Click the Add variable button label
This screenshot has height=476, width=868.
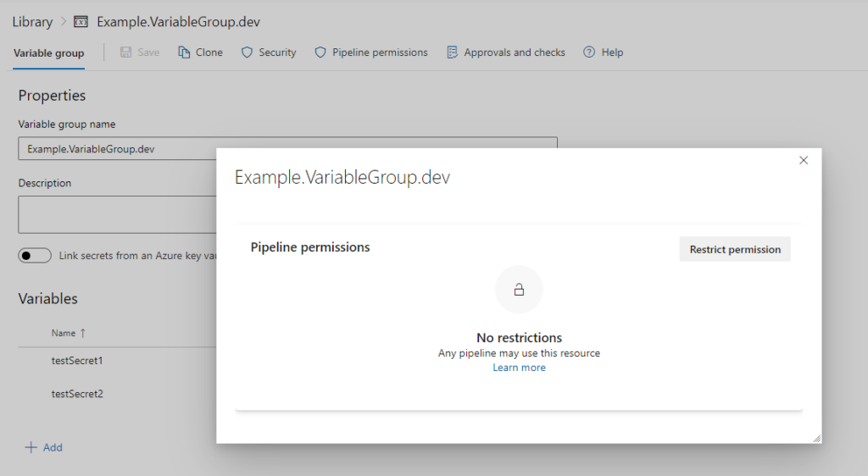pyautogui.click(x=53, y=447)
